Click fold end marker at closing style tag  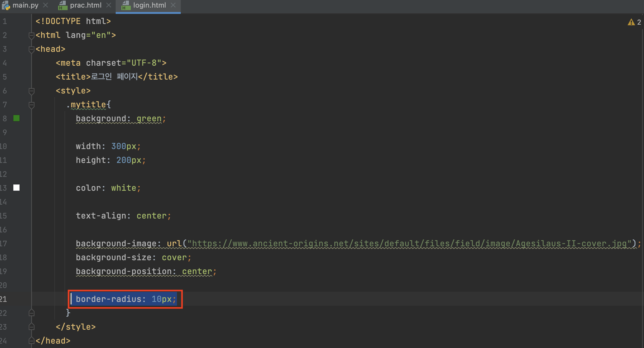(x=31, y=327)
